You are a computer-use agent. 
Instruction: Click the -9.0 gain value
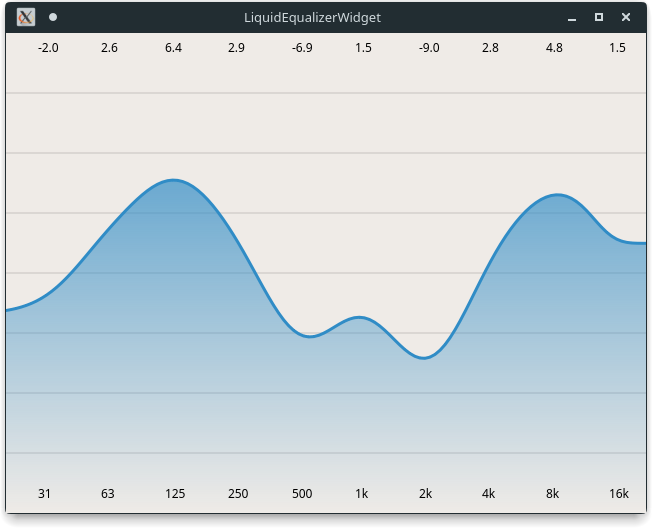(x=429, y=48)
